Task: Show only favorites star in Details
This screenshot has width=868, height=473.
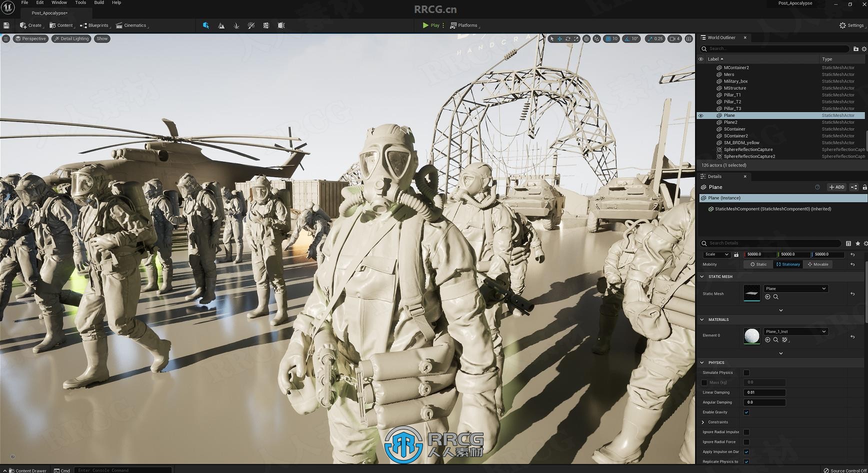Action: (858, 243)
